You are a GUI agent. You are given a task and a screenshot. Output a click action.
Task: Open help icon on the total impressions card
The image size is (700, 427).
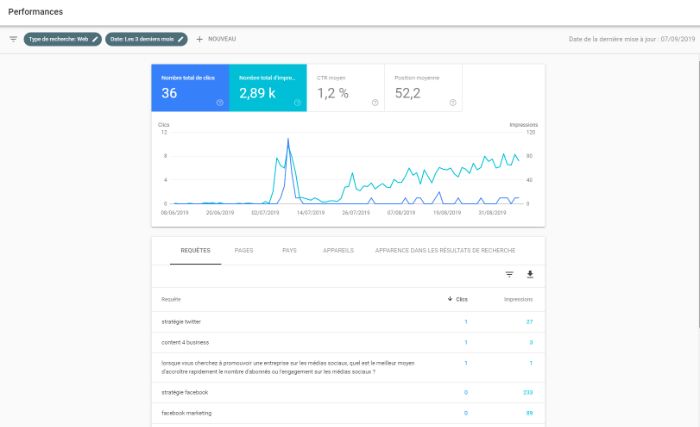point(297,103)
